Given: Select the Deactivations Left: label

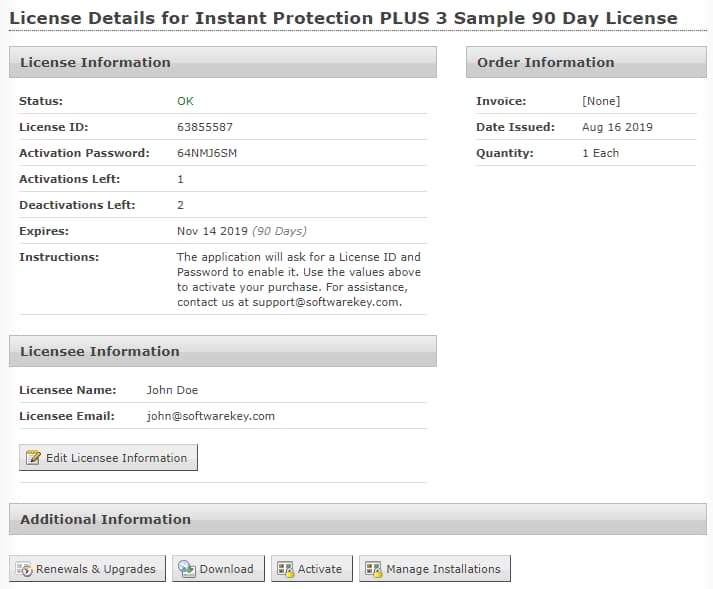Looking at the screenshot, I should pyautogui.click(x=77, y=205).
